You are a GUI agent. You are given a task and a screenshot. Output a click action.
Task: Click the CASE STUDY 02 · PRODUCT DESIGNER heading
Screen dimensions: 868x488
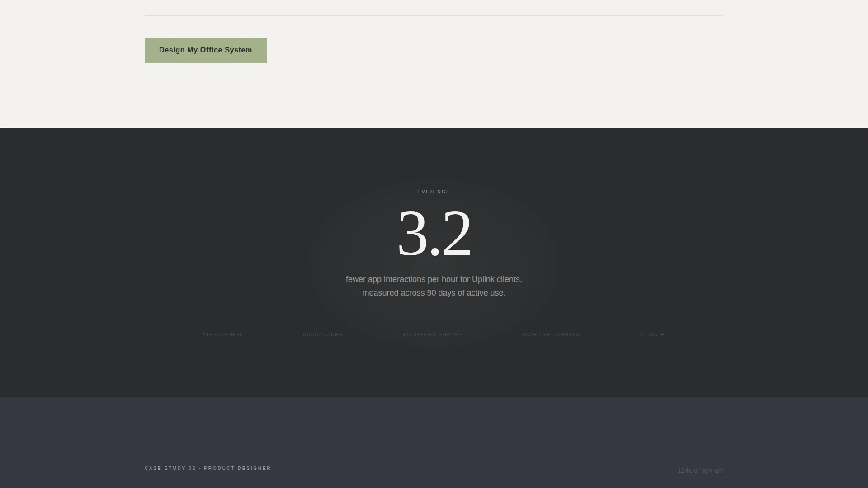point(208,468)
